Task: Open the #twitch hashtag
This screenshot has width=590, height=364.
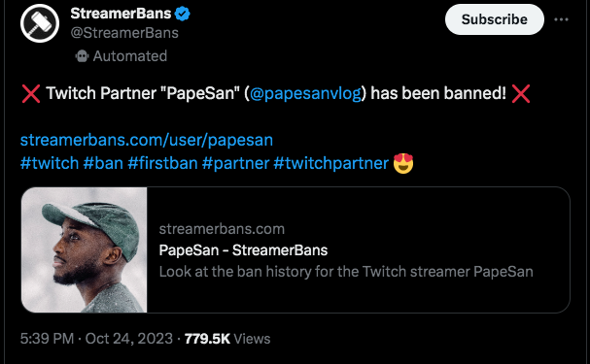Action: pos(50,163)
